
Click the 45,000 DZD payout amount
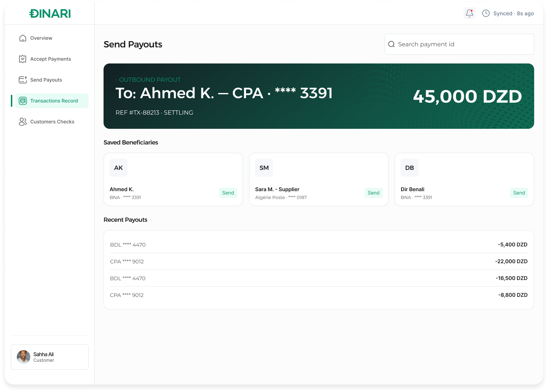[467, 96]
